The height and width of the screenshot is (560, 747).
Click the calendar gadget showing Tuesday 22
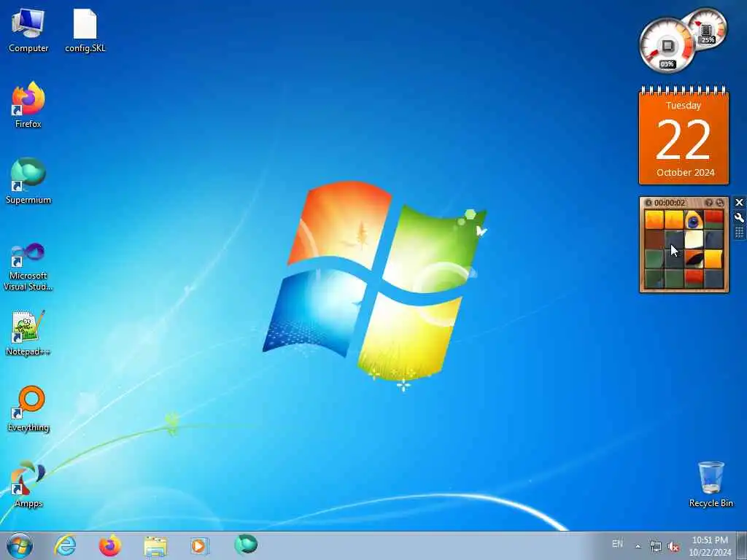[684, 135]
